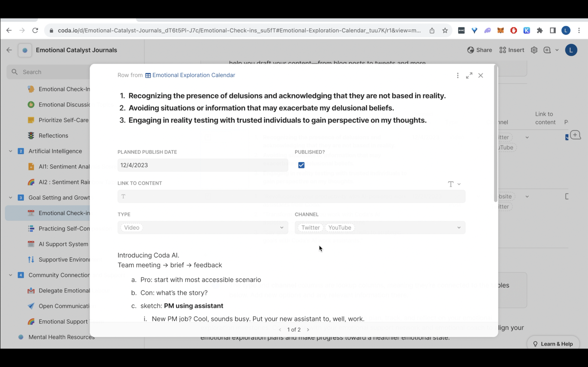588x367 pixels.
Task: Check empty checkbox in second table row
Action: pos(567,196)
